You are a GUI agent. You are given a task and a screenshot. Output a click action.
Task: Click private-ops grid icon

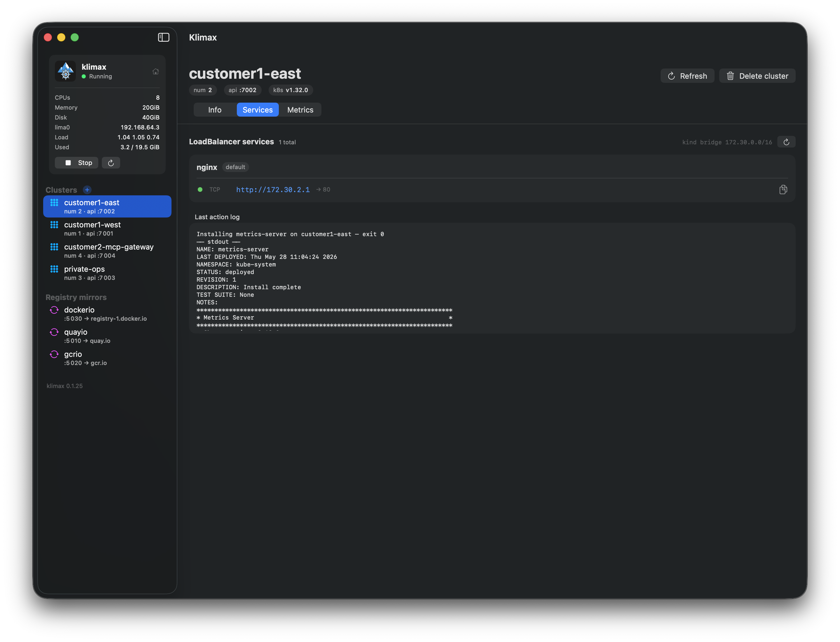pos(54,269)
